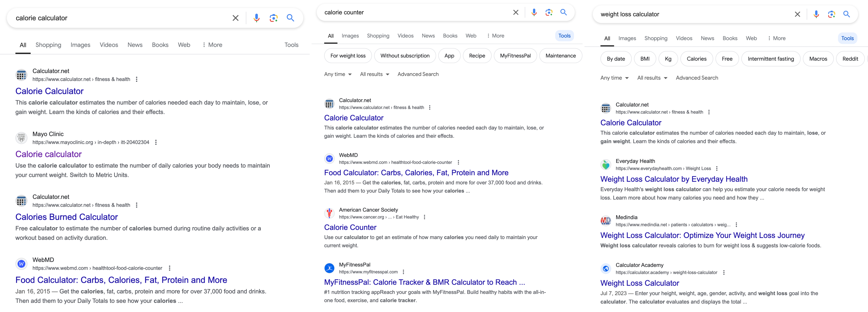Toggle Tools in the weight loss calculator results
This screenshot has width=868, height=312.
pos(848,38)
